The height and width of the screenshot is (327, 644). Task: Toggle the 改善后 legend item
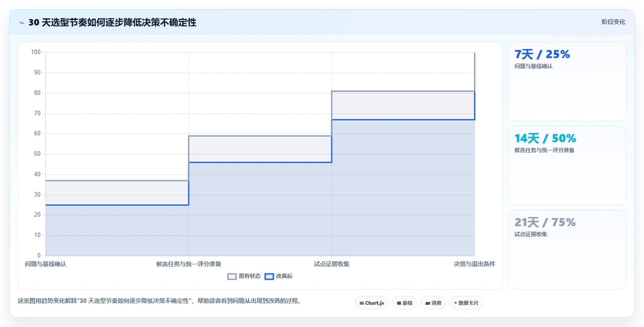point(279,276)
